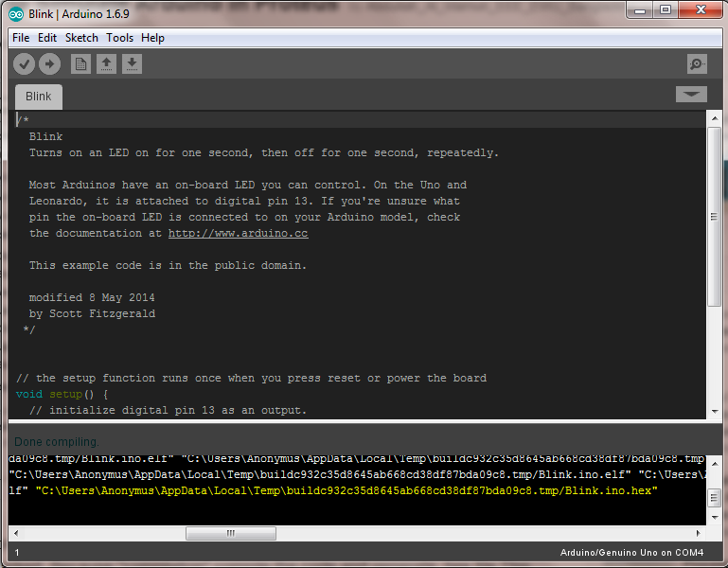Click the 'Done compiling.' status message
Screen dimensions: 728x568
(x=57, y=442)
